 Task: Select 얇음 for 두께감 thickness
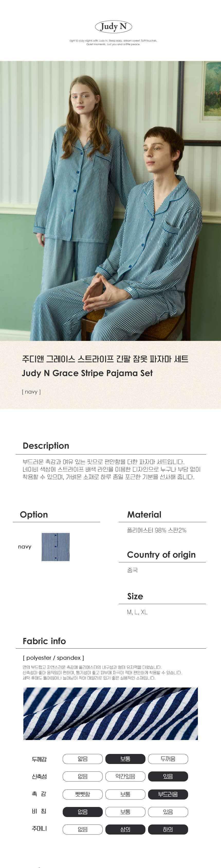point(82,759)
